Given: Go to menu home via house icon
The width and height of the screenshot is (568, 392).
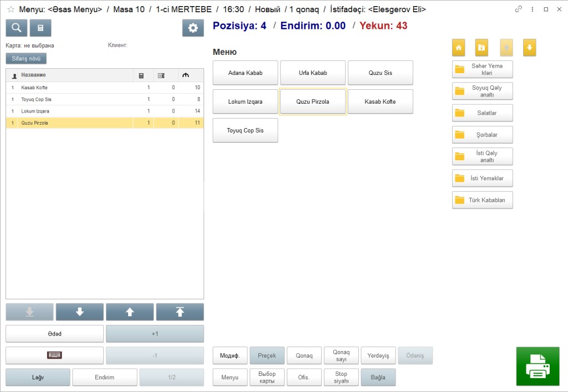Looking at the screenshot, I should coord(459,48).
